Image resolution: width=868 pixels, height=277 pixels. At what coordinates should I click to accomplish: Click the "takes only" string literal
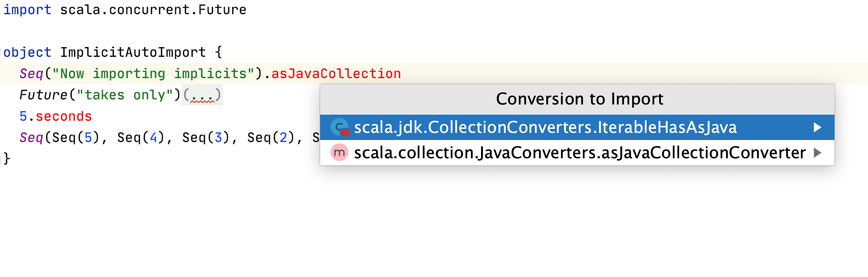click(x=125, y=95)
